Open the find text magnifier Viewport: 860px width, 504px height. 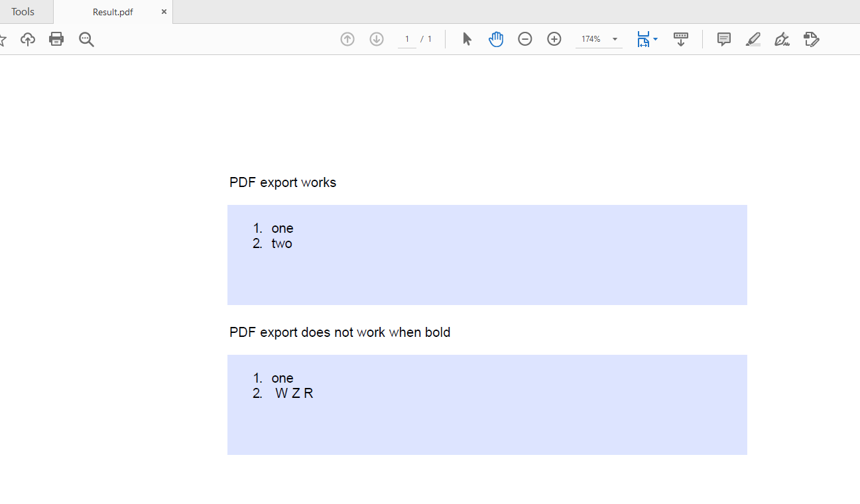(86, 39)
